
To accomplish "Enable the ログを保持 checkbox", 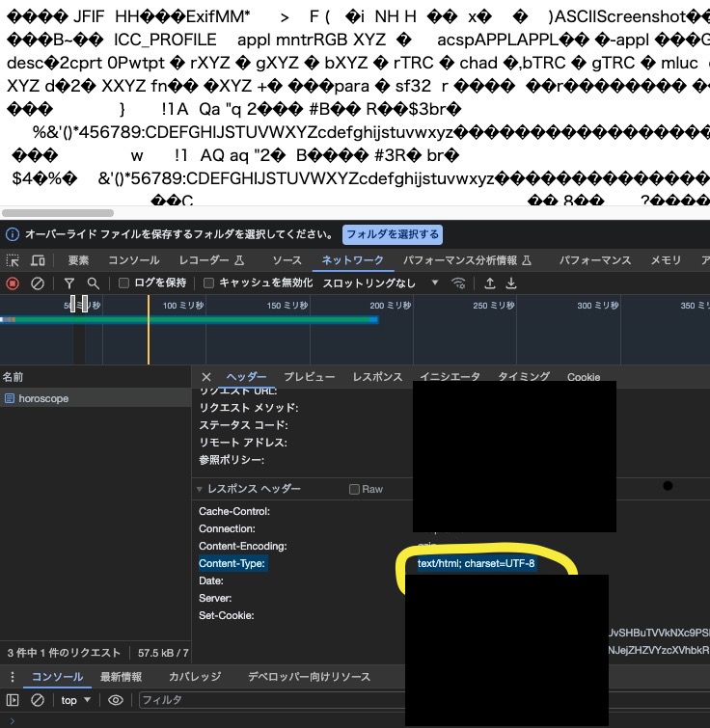I will [x=123, y=283].
